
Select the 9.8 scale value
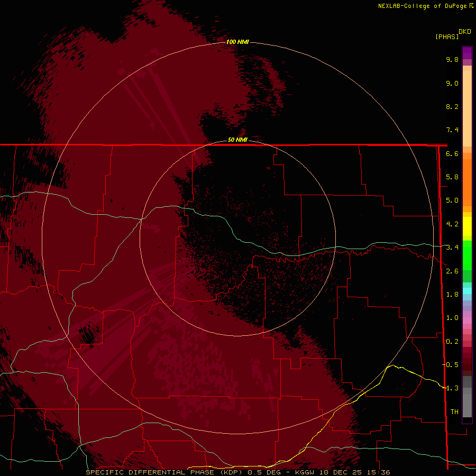click(452, 59)
